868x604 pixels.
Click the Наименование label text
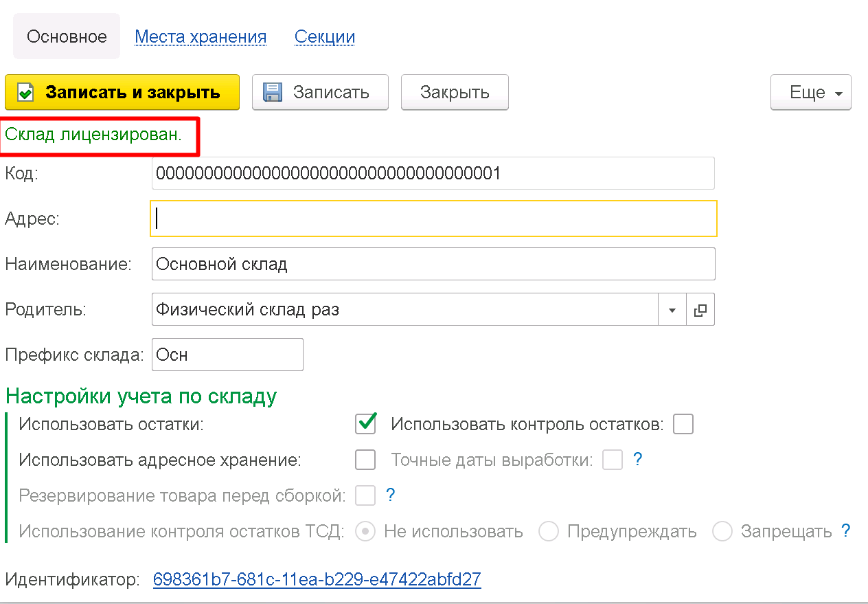[x=68, y=264]
